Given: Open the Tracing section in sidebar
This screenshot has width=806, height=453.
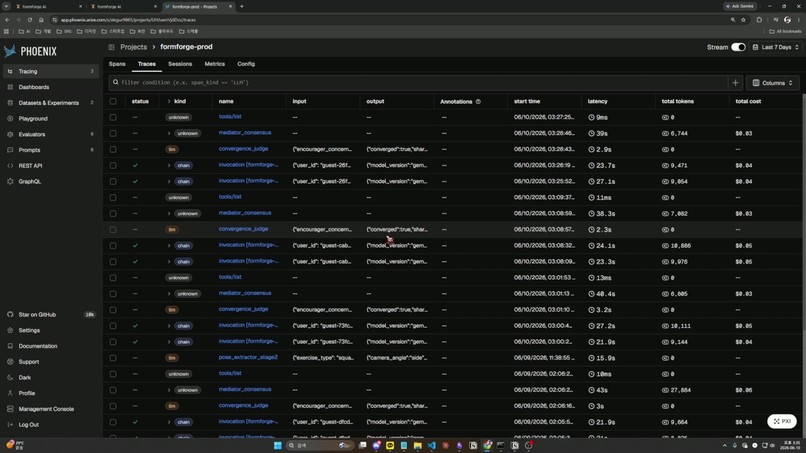Looking at the screenshot, I should [x=50, y=71].
